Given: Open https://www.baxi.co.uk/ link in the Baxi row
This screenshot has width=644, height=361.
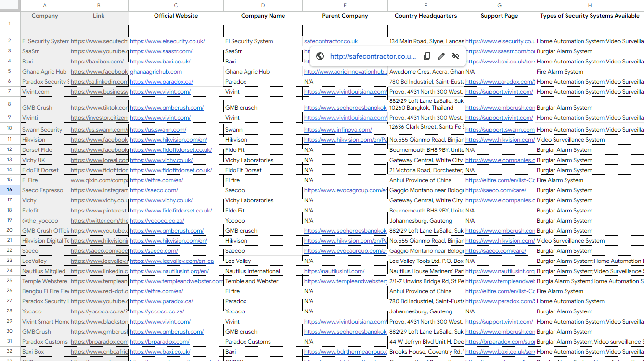Looking at the screenshot, I should (160, 62).
